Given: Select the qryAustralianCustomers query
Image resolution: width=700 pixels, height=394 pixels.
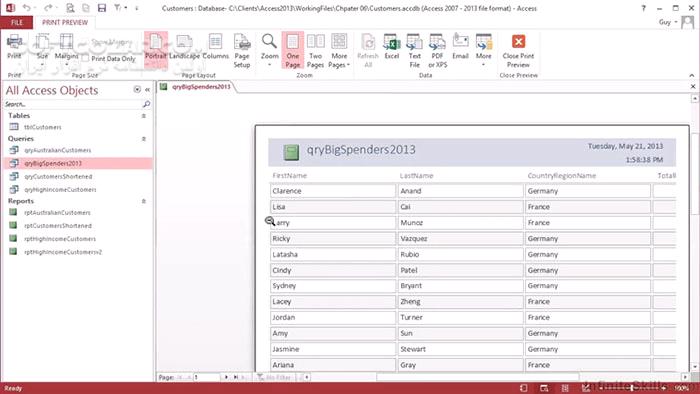Looking at the screenshot, I should click(x=58, y=150).
